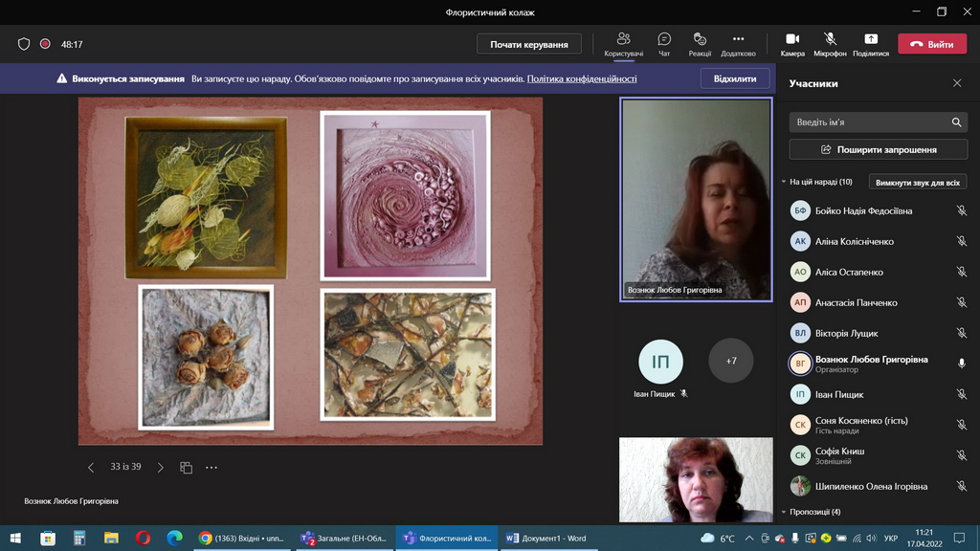Click the Відхилити dismiss button
The image size is (980, 551).
[734, 78]
